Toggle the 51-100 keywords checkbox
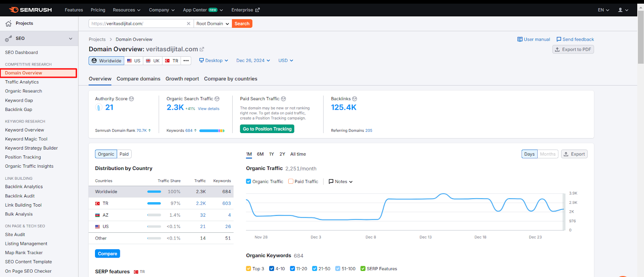This screenshot has width=644, height=277. [x=338, y=269]
